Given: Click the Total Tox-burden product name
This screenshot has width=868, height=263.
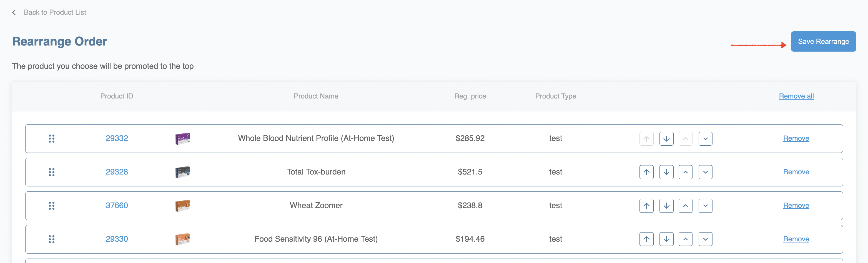Looking at the screenshot, I should [x=316, y=172].
